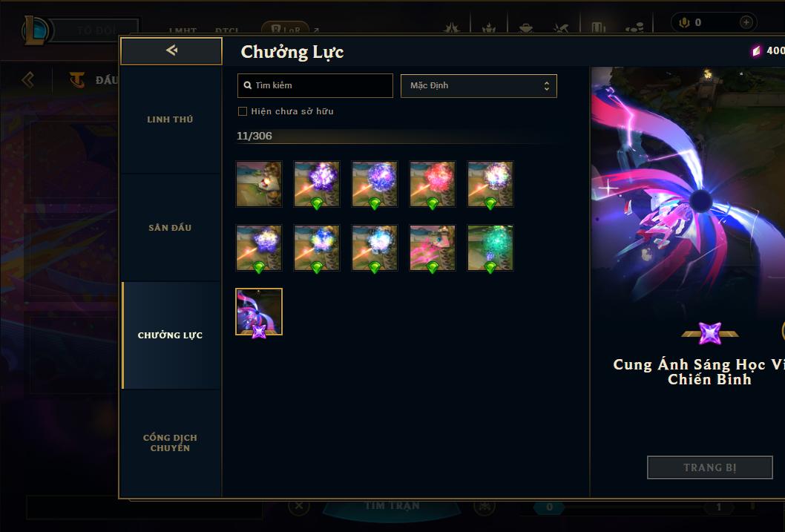
Task: Select the red boom thumbnail
Action: tap(433, 184)
